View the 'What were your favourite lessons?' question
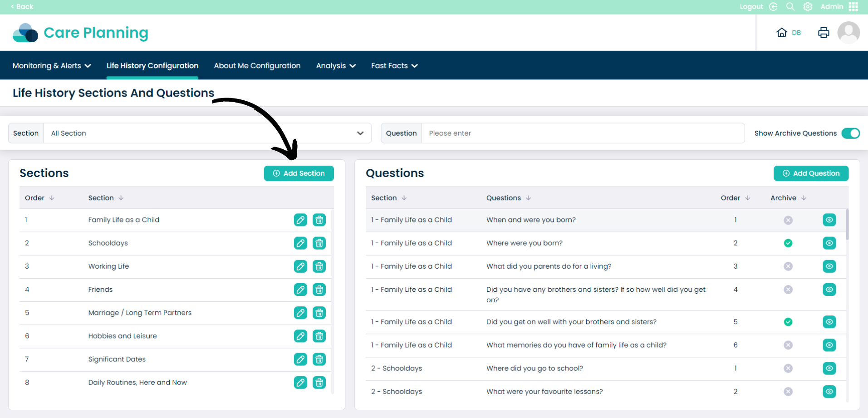This screenshot has width=868, height=418. point(829,392)
